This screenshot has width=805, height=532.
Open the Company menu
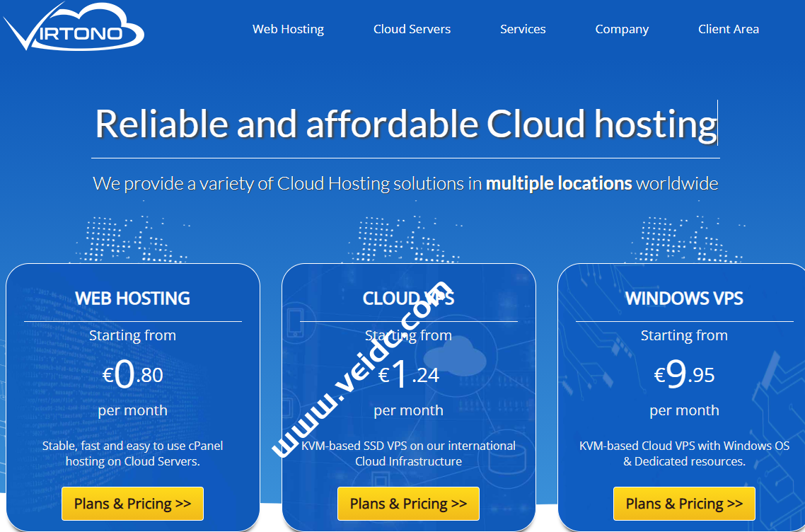(x=622, y=29)
